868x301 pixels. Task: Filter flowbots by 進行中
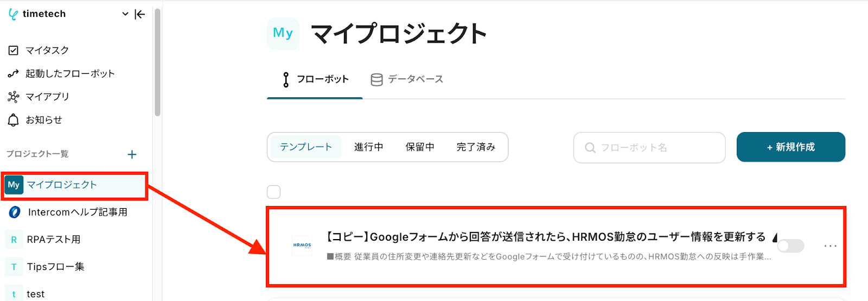click(x=368, y=147)
